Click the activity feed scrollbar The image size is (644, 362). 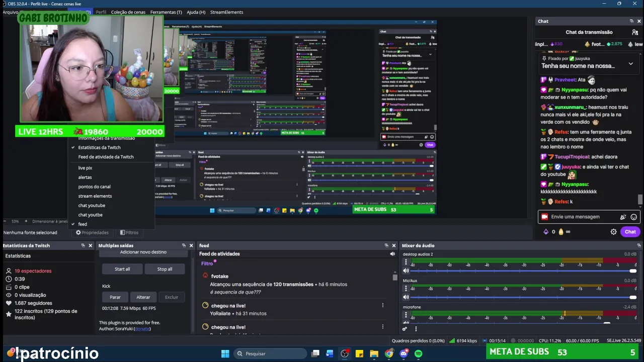395,277
